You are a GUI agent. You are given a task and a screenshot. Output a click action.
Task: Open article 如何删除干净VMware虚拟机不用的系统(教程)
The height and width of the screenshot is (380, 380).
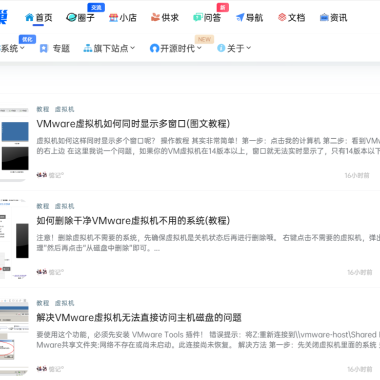tap(133, 221)
